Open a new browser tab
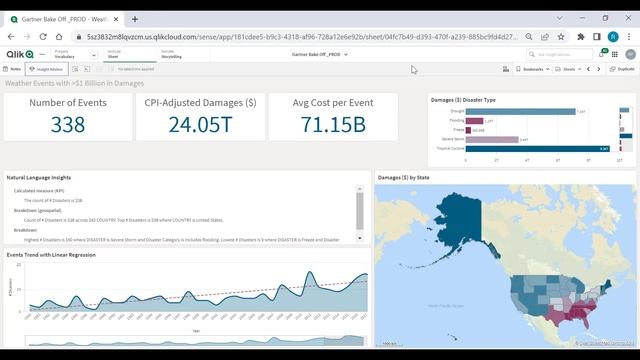The width and height of the screenshot is (640, 360). (x=135, y=19)
